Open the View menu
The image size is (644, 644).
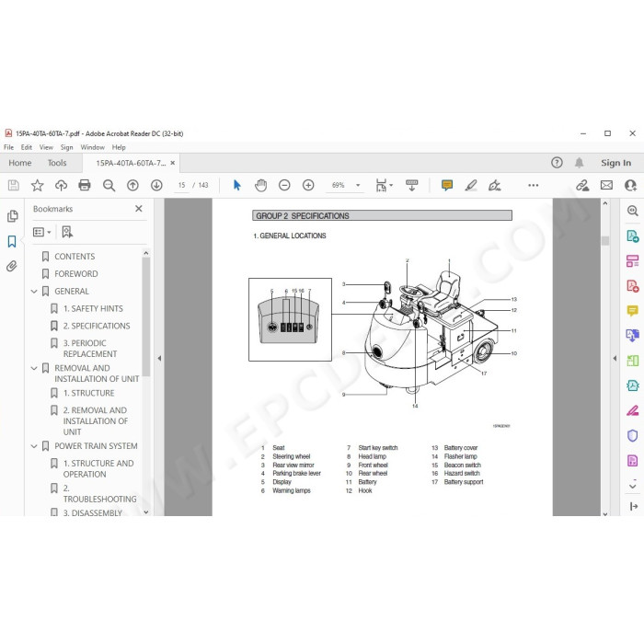coord(46,147)
